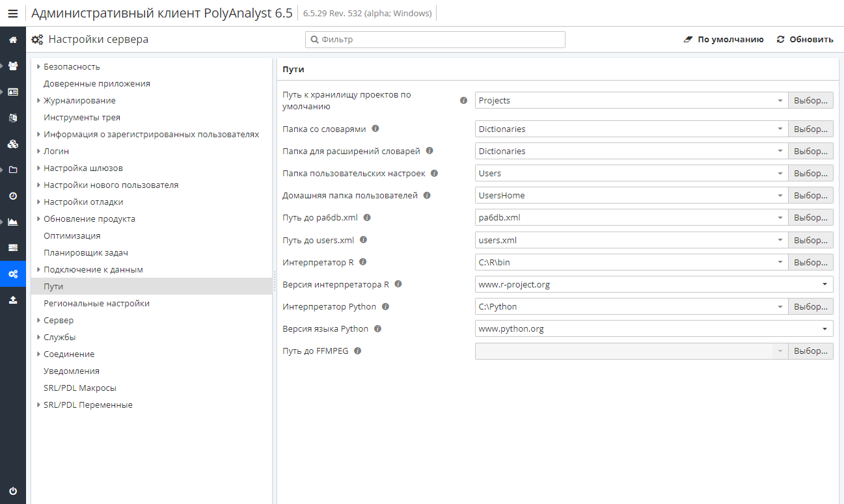Screen dimensions: 844x504
Task: Click the power icon at sidebar bottom
Action: tap(12, 491)
